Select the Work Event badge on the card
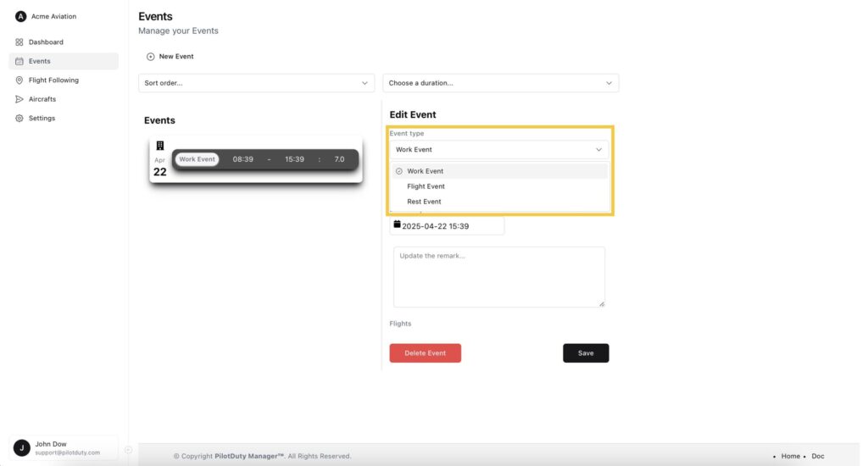This screenshot has height=466, width=868. tap(197, 159)
